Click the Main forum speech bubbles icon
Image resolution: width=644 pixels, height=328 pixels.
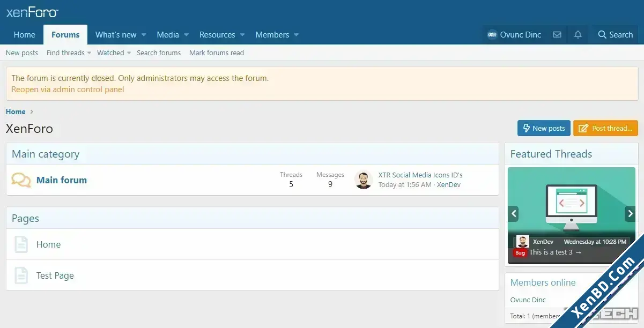(21, 180)
